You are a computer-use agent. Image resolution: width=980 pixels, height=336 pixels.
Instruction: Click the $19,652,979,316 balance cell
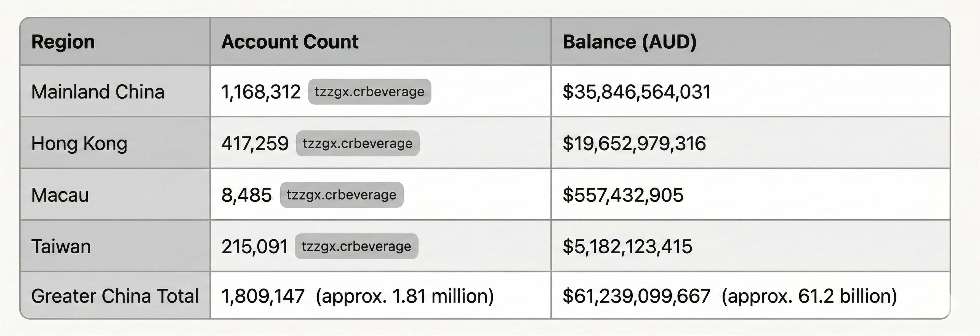click(634, 144)
